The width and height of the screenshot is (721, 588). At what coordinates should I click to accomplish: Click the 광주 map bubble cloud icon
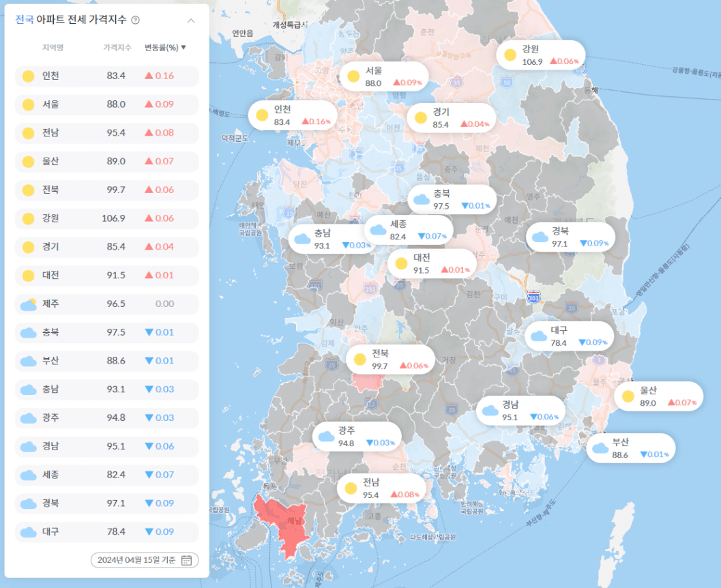pyautogui.click(x=326, y=437)
